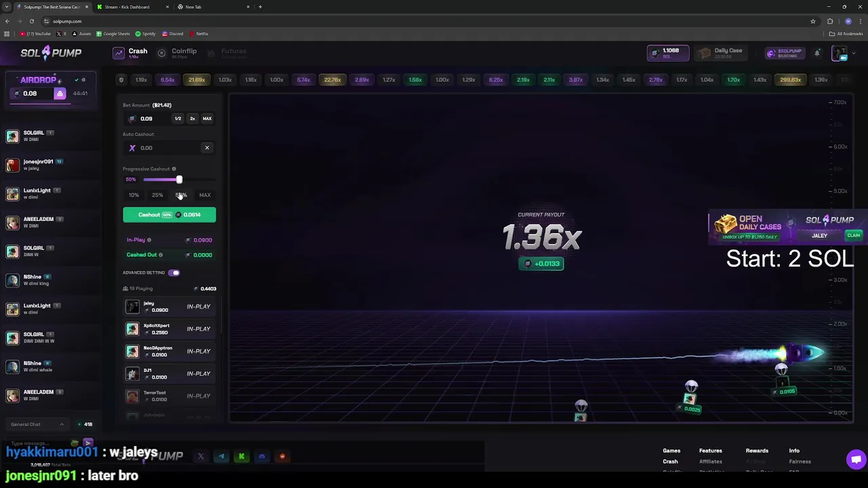The width and height of the screenshot is (868, 488).
Task: Switch to the Coinflip game tab
Action: click(177, 53)
